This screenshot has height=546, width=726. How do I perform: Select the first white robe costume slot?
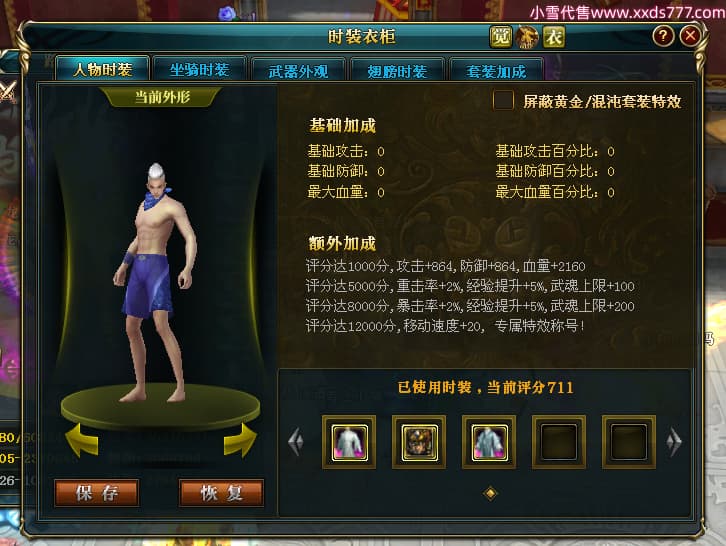tap(350, 442)
